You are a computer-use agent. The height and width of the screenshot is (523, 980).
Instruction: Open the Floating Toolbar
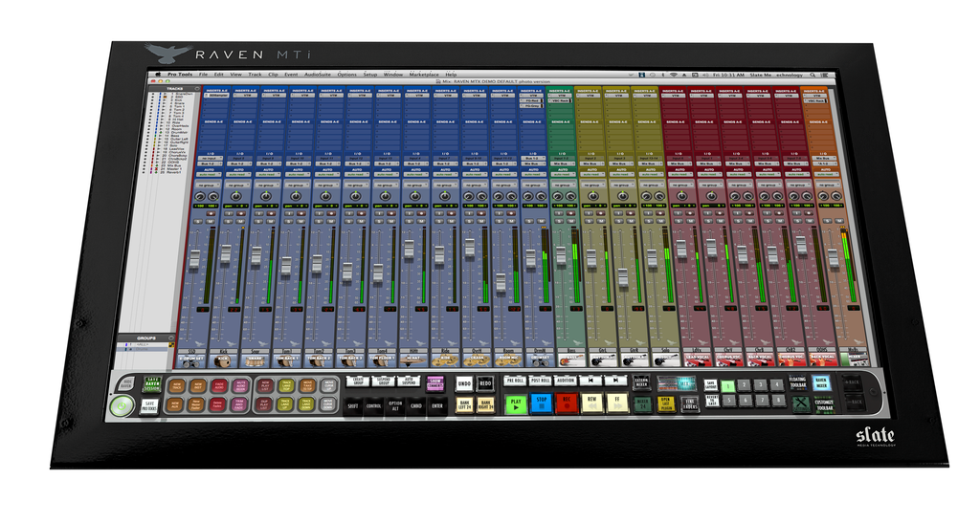pos(797,381)
